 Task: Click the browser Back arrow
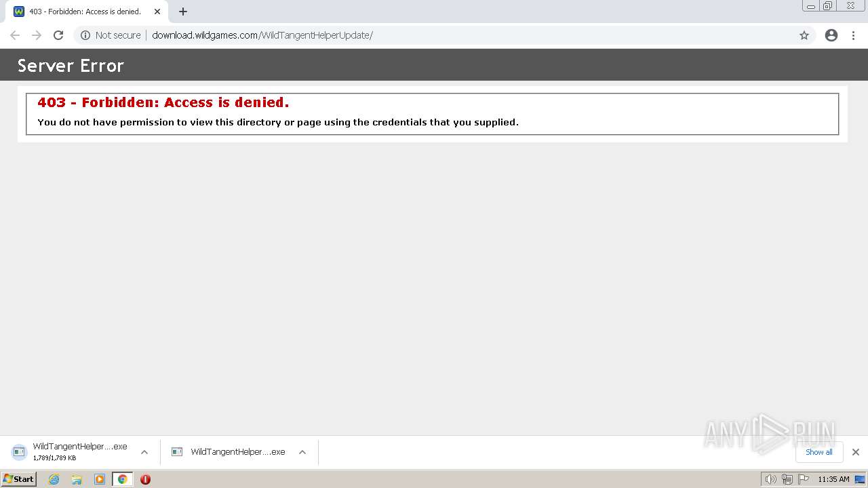click(x=15, y=35)
